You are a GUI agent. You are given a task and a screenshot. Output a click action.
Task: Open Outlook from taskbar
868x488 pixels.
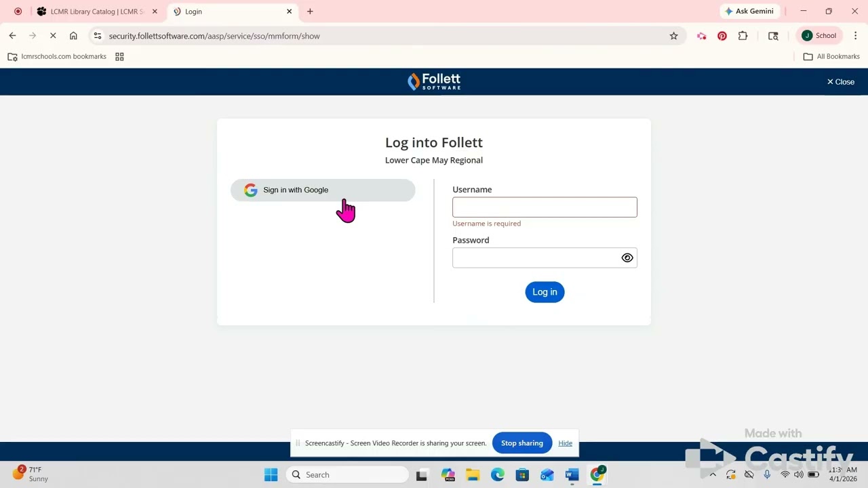(x=547, y=474)
